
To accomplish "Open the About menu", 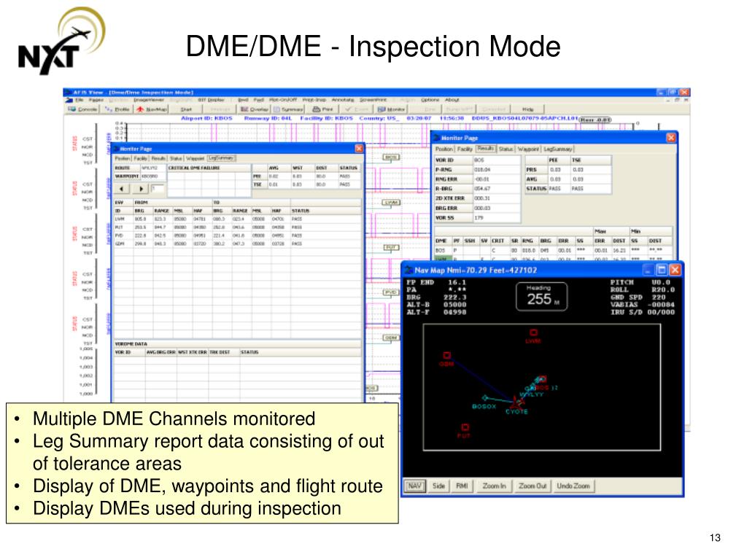I will [452, 100].
